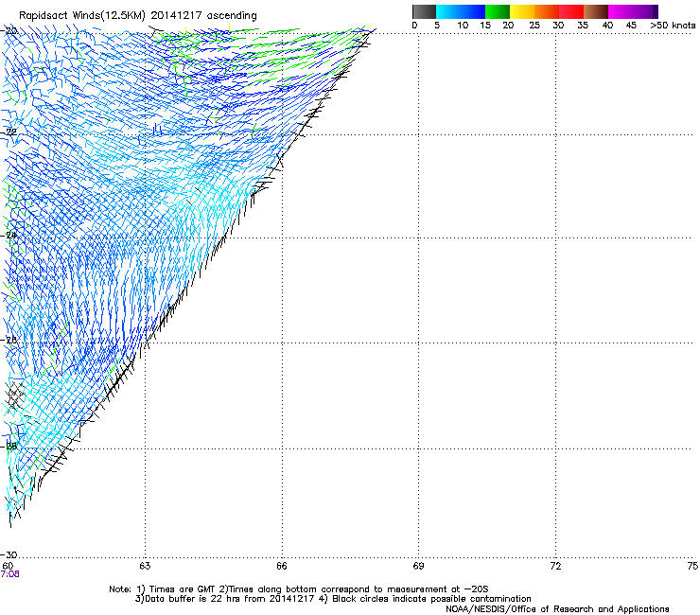Image resolution: width=700 pixels, height=615 pixels.
Task: Click the latitude label -30
Action: [x=10, y=554]
